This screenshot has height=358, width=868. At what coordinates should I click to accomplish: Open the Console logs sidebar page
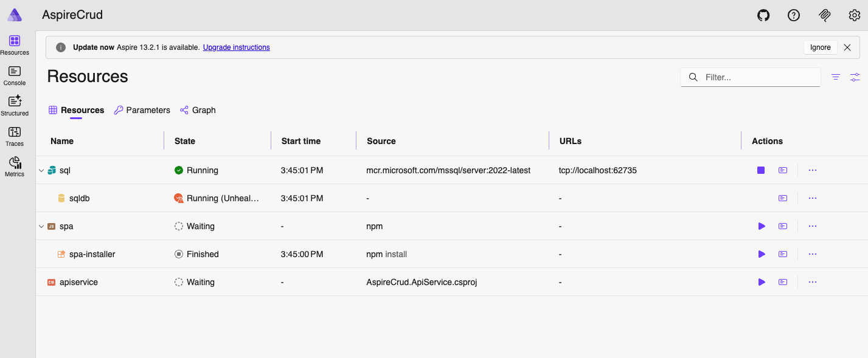coord(15,76)
